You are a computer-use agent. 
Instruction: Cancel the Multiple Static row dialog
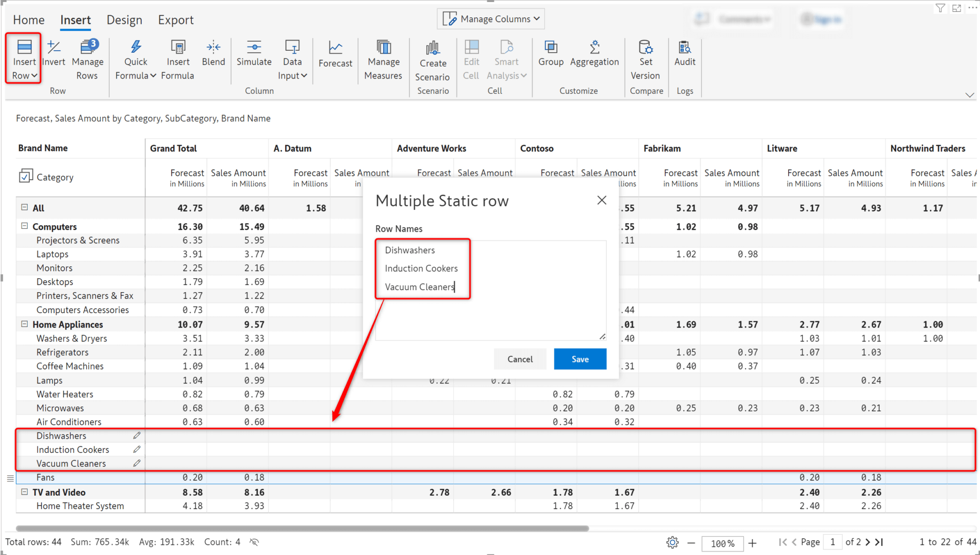[520, 359]
